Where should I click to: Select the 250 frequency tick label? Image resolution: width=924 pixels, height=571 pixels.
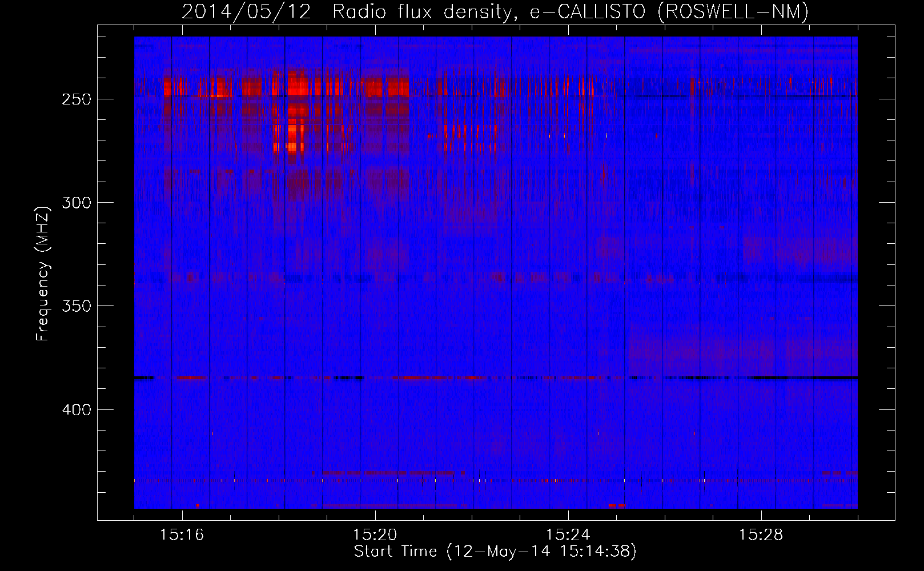(76, 99)
